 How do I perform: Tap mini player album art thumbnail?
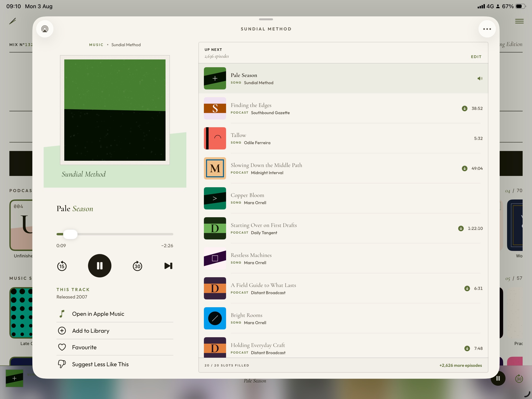point(14,379)
